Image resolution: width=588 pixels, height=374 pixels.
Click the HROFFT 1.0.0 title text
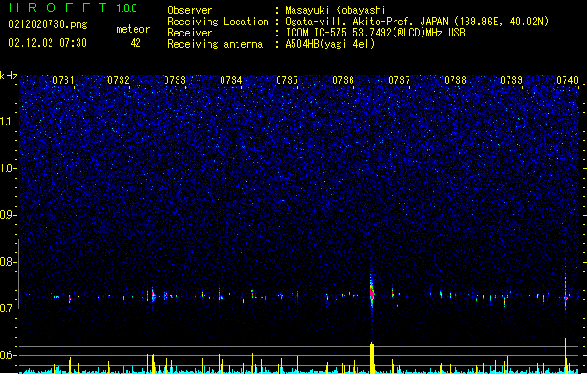tap(73, 7)
